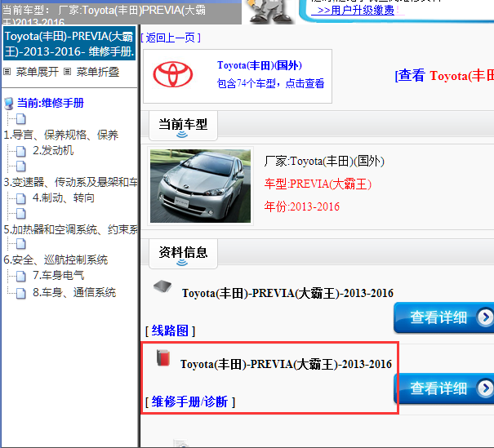Click the page icon above 3.变速器、传动系
This screenshot has height=448, width=494.
point(20,166)
